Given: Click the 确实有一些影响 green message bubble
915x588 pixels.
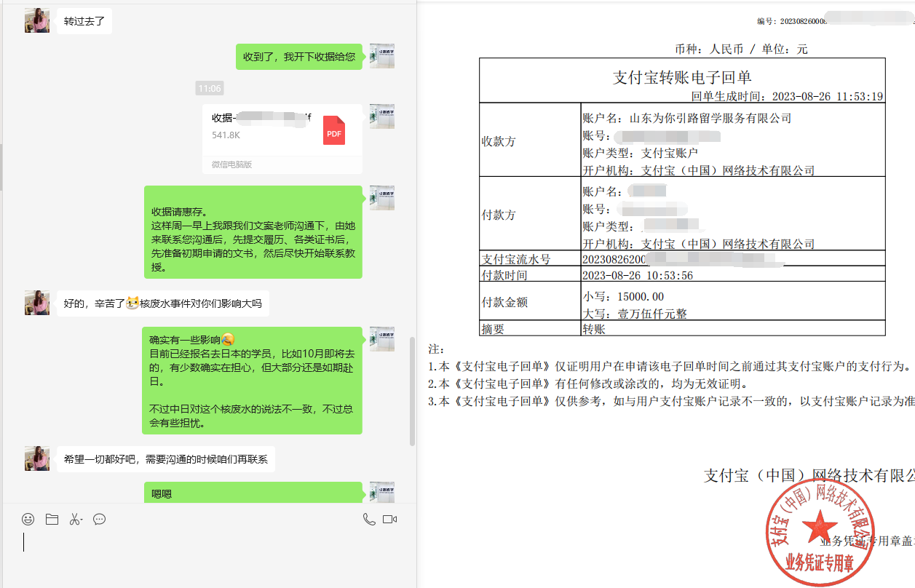Looking at the screenshot, I should click(x=252, y=381).
